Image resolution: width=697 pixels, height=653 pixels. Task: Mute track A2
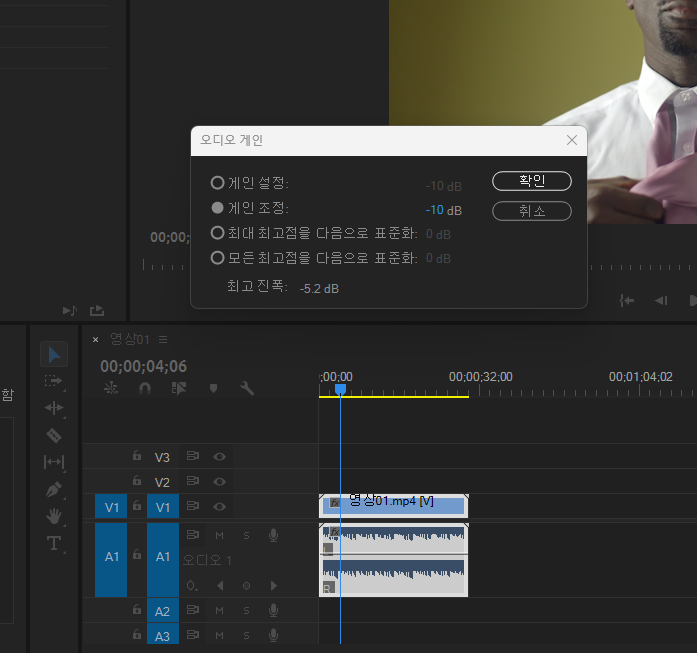(x=220, y=611)
